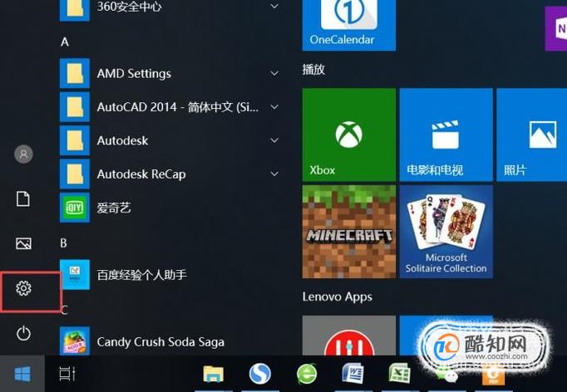Image resolution: width=567 pixels, height=392 pixels.
Task: Select the 爱奇艺 app name
Action: 114,208
